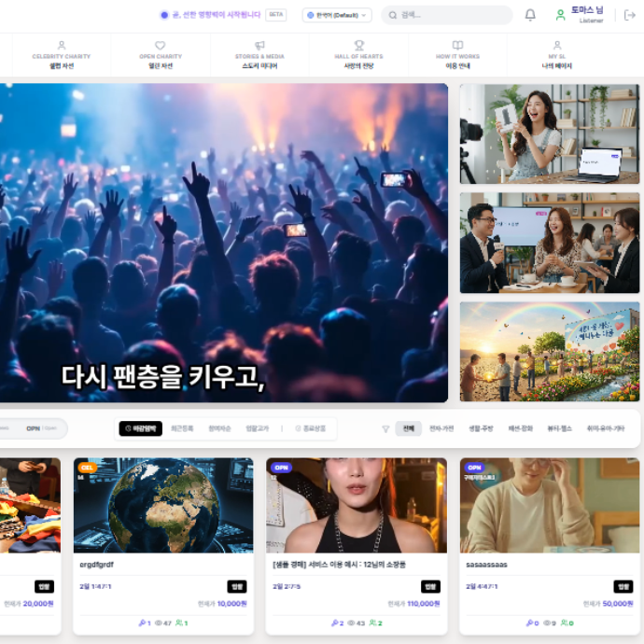Screen dimensions: 644x644
Task: Open the purple announcement text link
Action: [217, 15]
